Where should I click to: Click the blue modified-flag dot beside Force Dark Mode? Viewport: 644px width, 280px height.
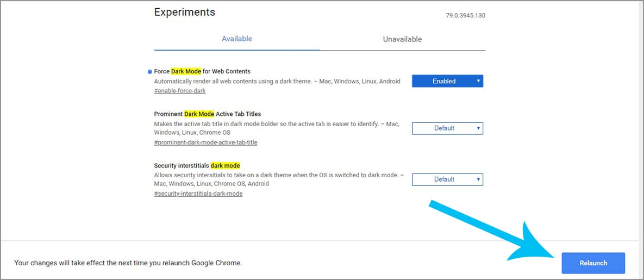point(149,72)
